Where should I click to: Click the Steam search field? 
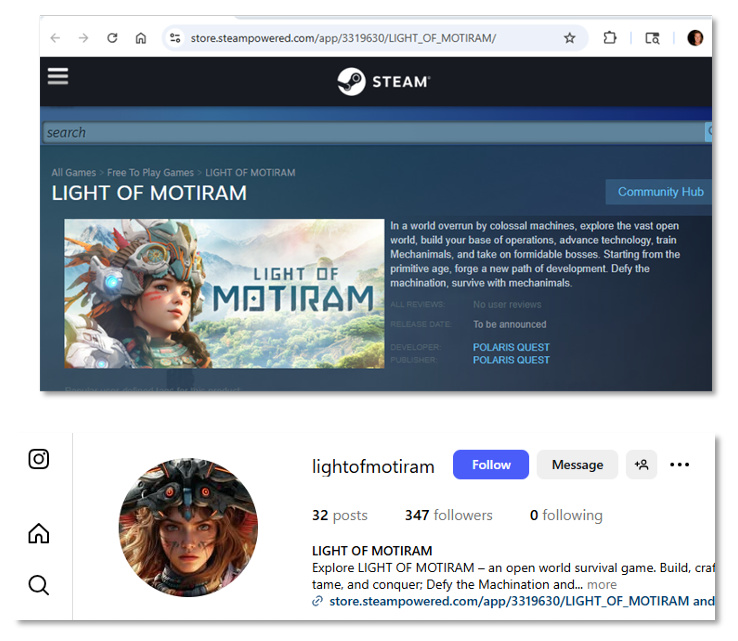pyautogui.click(x=374, y=132)
